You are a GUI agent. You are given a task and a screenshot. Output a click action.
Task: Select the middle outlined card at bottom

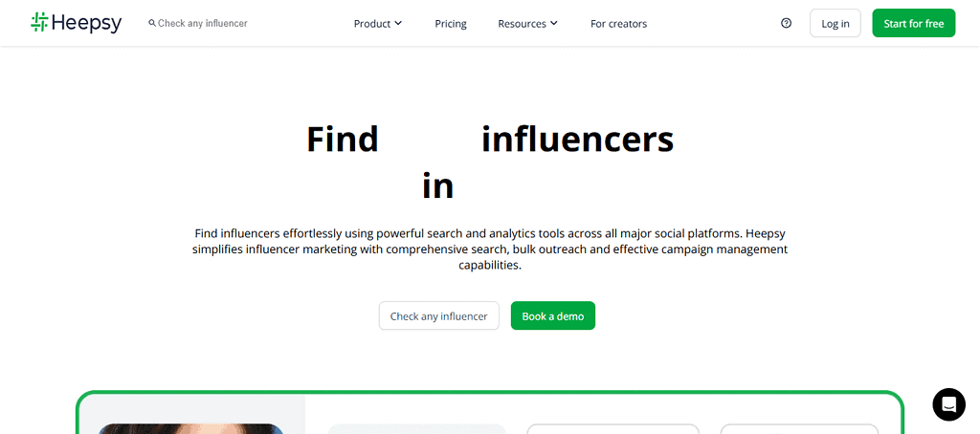click(x=612, y=428)
